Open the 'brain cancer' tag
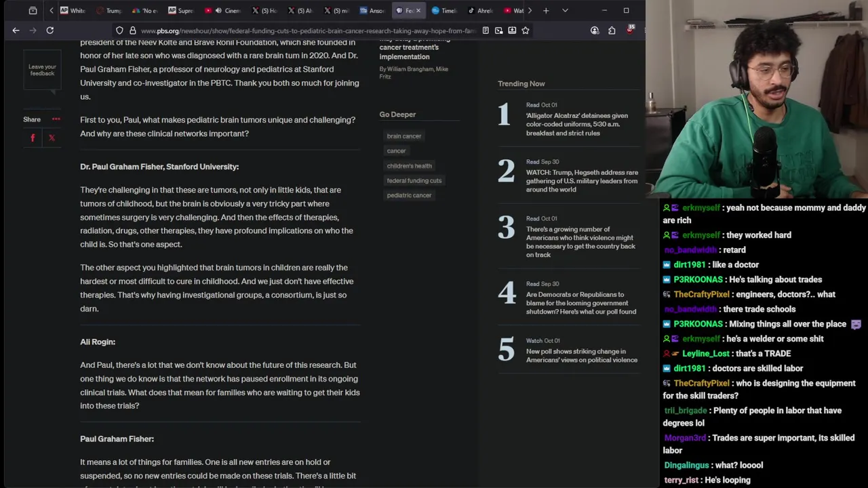 (404, 136)
